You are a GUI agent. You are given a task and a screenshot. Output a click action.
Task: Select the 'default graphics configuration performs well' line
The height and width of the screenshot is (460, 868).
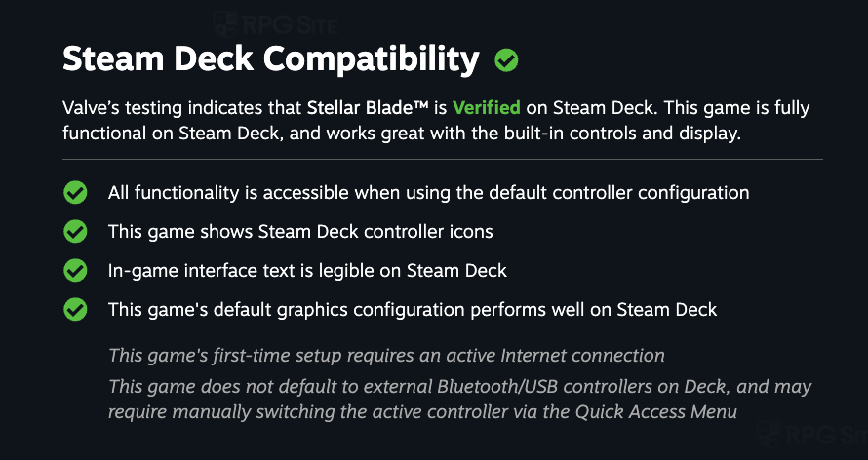[413, 310]
